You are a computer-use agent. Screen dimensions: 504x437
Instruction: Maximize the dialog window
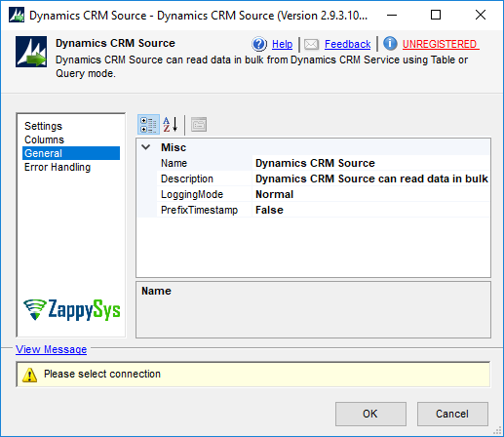[x=436, y=15]
